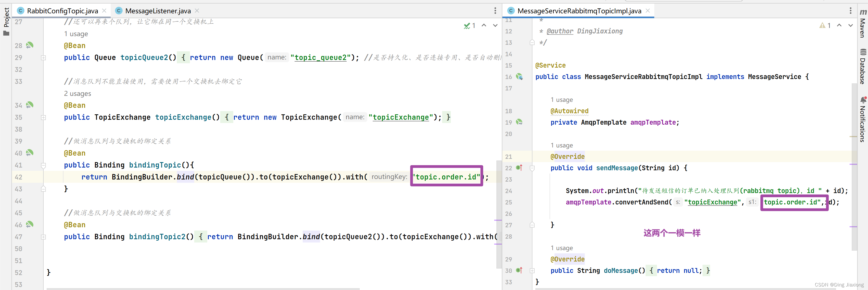Open the Project tool window
The width and height of the screenshot is (868, 290).
pos(6,21)
